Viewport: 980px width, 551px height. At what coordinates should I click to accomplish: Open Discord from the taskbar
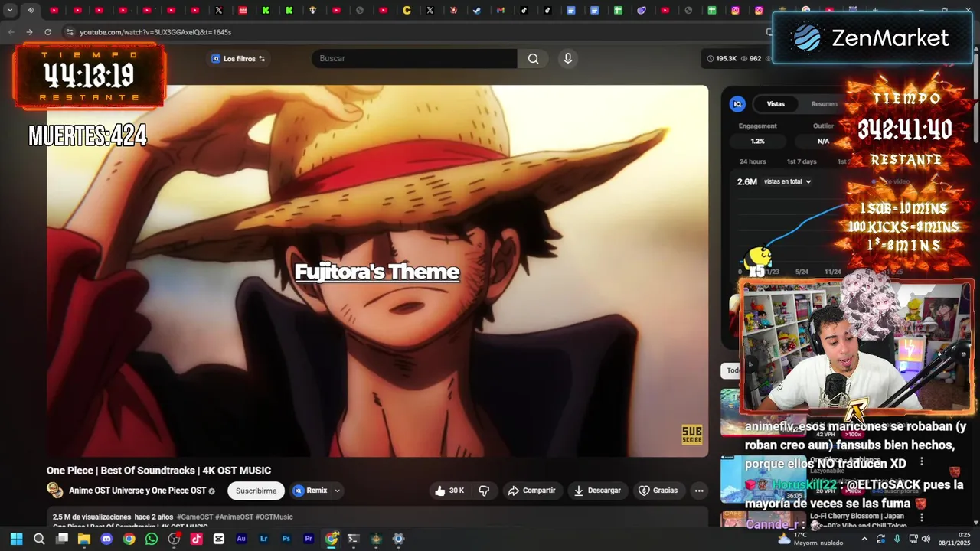[x=106, y=539]
